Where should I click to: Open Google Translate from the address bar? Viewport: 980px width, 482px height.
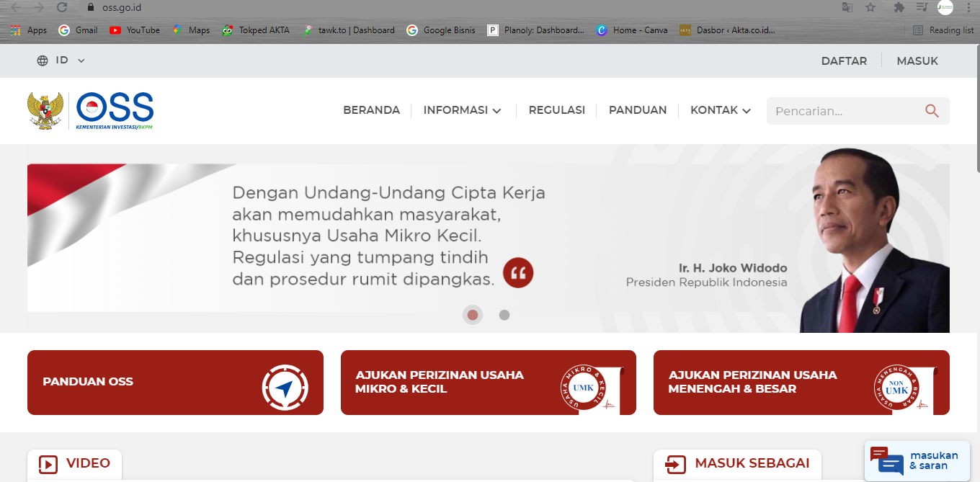click(846, 7)
